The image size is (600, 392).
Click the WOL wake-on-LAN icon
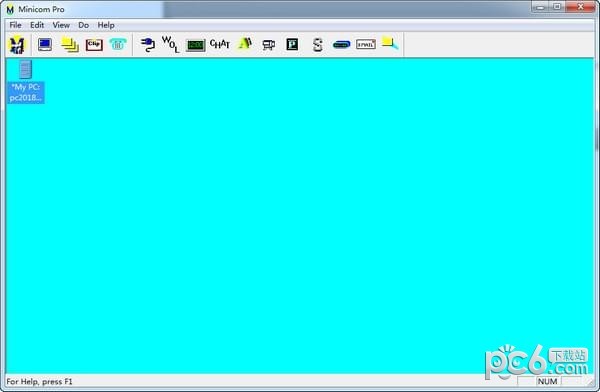click(x=171, y=44)
